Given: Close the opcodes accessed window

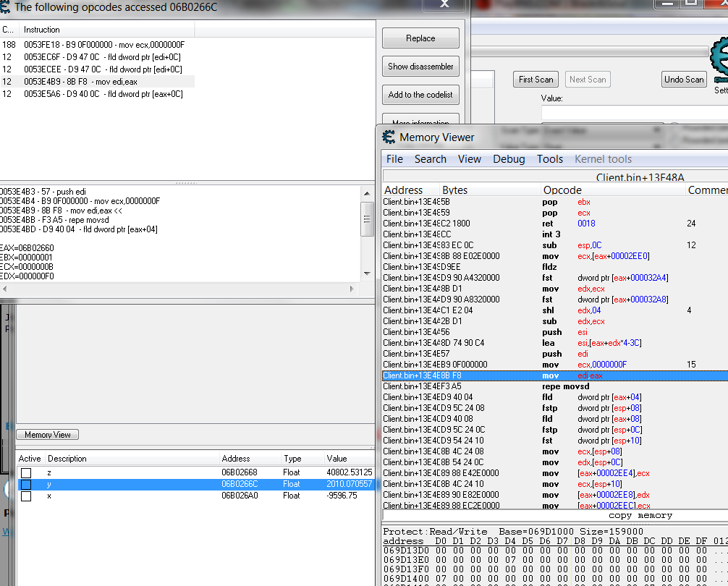Looking at the screenshot, I should point(444,4).
